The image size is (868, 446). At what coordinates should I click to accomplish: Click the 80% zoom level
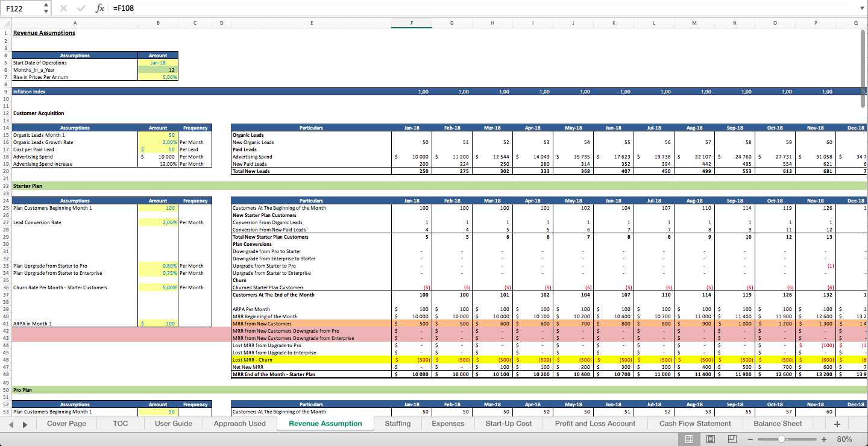(x=844, y=439)
